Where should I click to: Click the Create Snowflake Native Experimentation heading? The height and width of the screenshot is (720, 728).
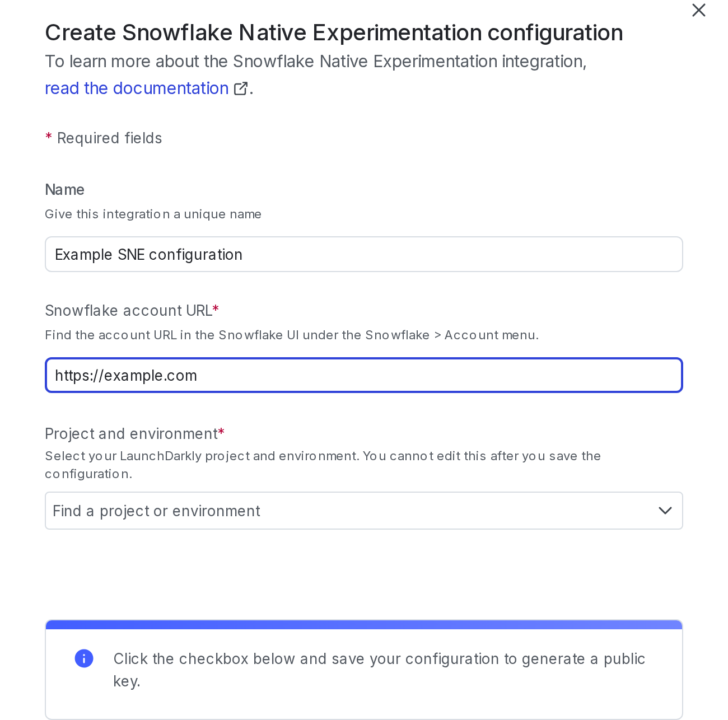[334, 32]
